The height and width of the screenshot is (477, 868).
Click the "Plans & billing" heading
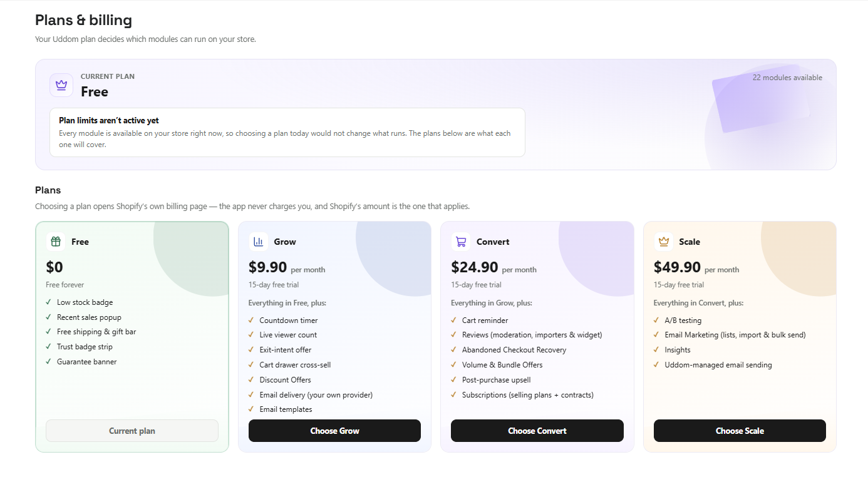coord(83,20)
